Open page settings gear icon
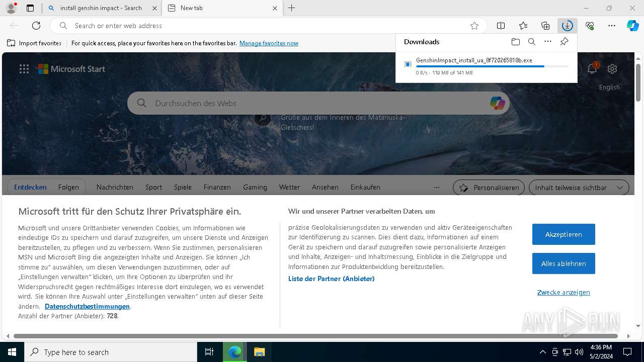This screenshot has height=362, width=644. (x=612, y=69)
